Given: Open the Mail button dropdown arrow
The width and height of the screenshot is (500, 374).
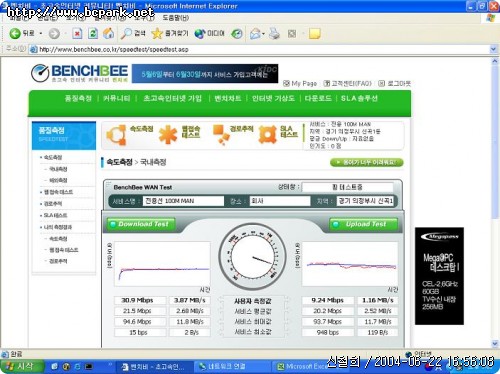Looking at the screenshot, I should [x=263, y=34].
